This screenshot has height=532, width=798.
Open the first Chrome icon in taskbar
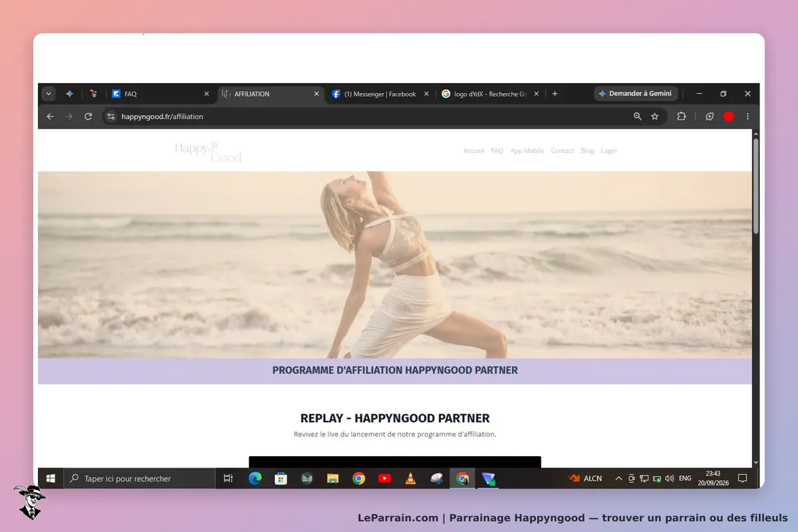click(x=359, y=478)
